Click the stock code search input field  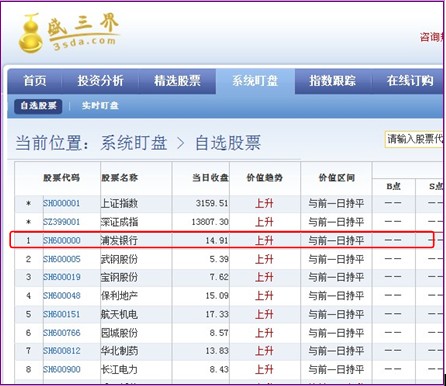[x=415, y=139]
